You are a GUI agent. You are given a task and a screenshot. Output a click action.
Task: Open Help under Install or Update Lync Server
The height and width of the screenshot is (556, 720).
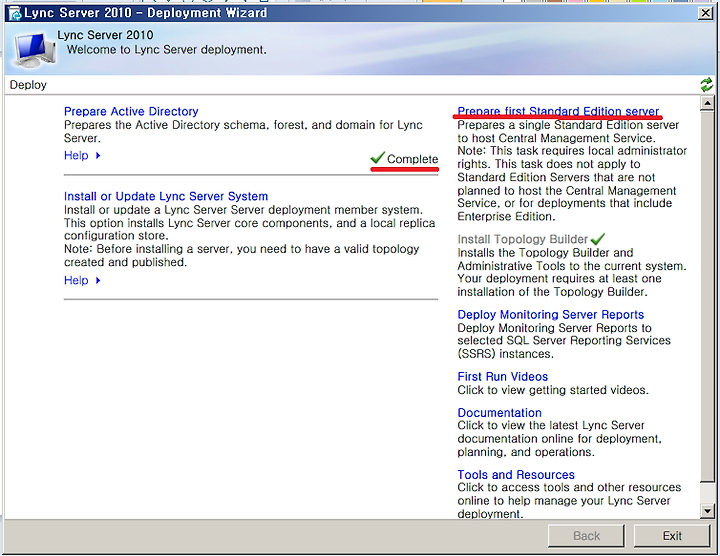76,281
